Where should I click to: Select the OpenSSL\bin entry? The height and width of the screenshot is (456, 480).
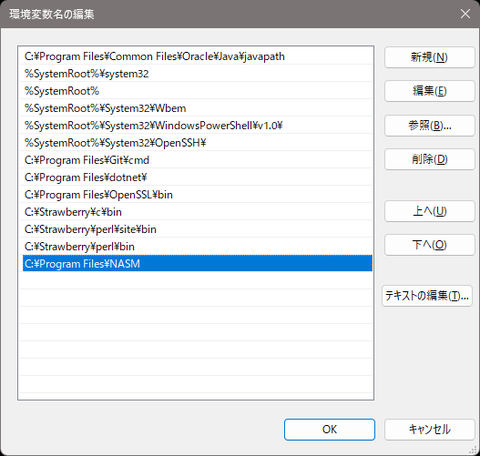[x=196, y=195]
